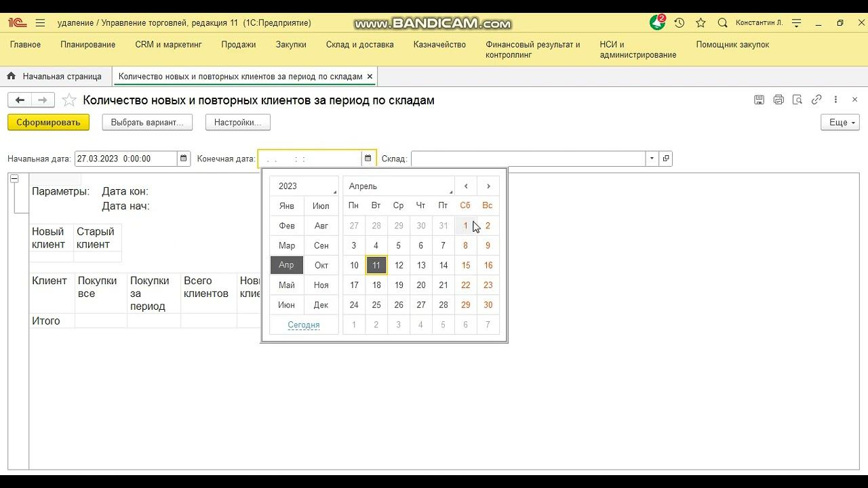
Task: Open print preview icon
Action: click(797, 100)
